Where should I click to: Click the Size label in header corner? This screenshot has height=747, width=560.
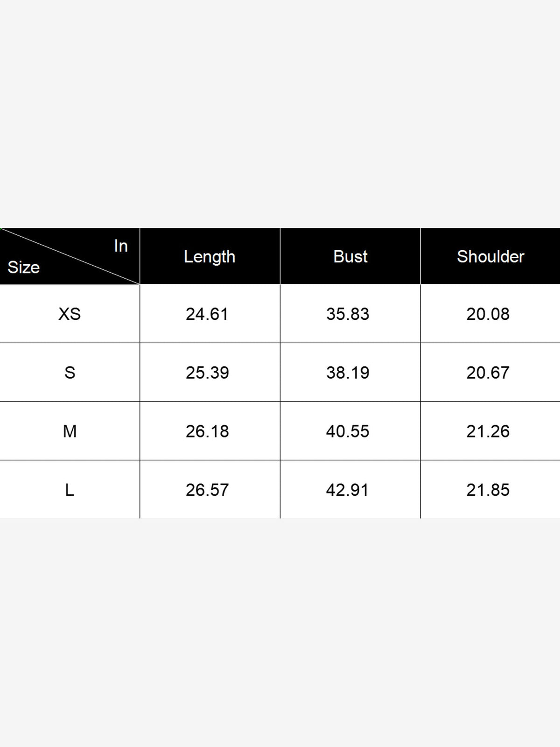(x=23, y=268)
